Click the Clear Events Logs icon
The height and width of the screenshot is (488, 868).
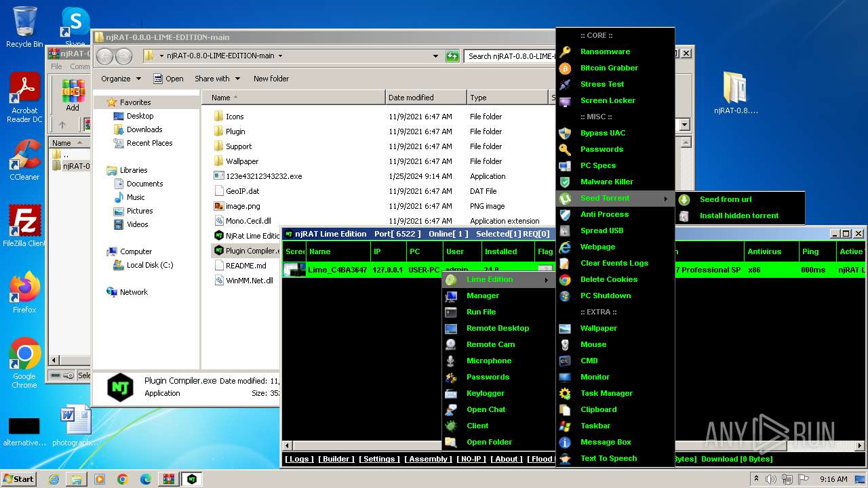[565, 263]
